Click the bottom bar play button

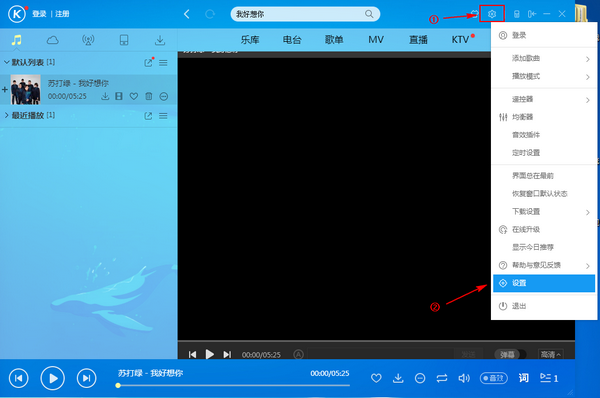(52, 378)
